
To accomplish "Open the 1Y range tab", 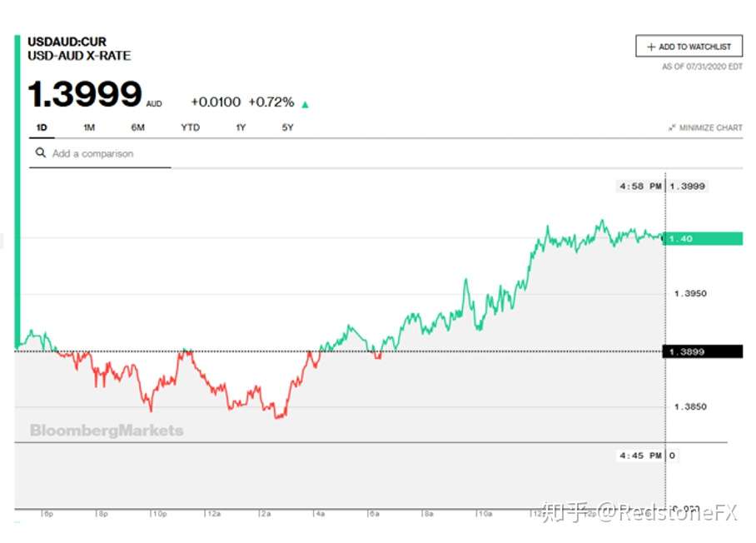I will tap(241, 127).
